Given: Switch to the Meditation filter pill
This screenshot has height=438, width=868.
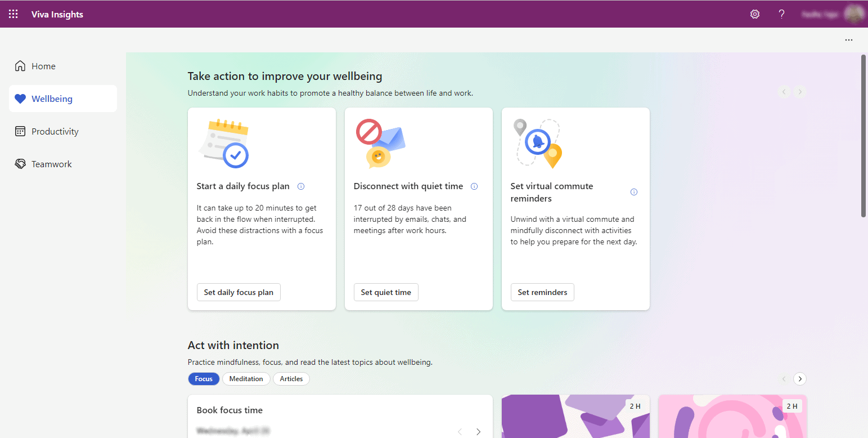Looking at the screenshot, I should pos(246,379).
